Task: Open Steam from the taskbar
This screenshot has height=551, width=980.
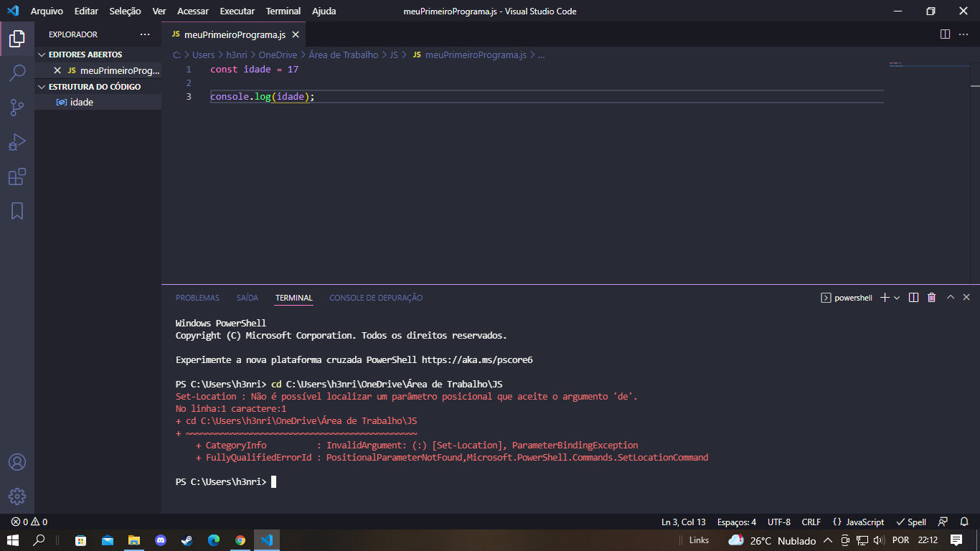Action: click(x=187, y=540)
